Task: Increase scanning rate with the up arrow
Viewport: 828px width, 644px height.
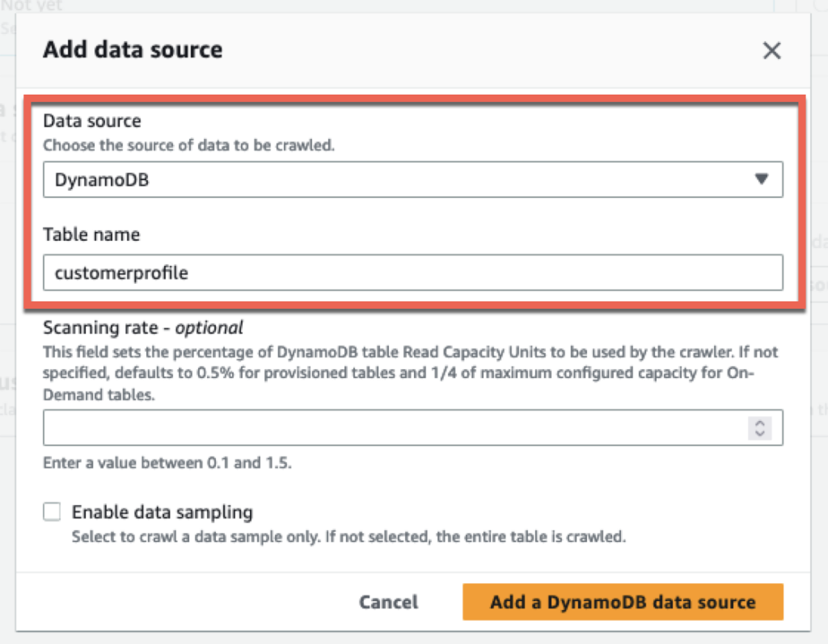Action: pos(759,423)
